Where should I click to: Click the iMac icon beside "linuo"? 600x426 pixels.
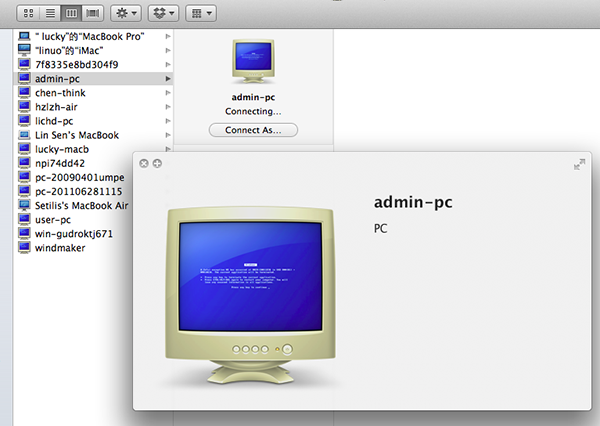pyautogui.click(x=24, y=50)
